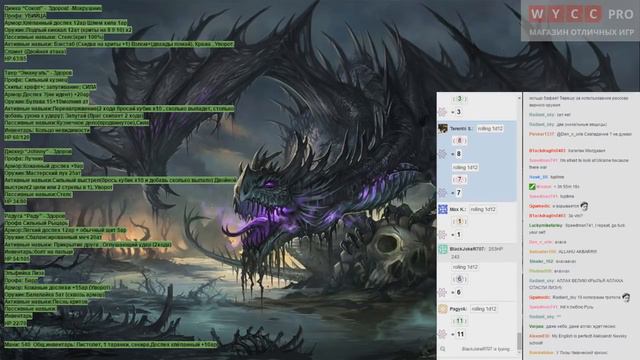Viewport: 640px width, 360px height.
Task: Click the 'HP 60/120' overlay line
Action: pyautogui.click(x=17, y=137)
